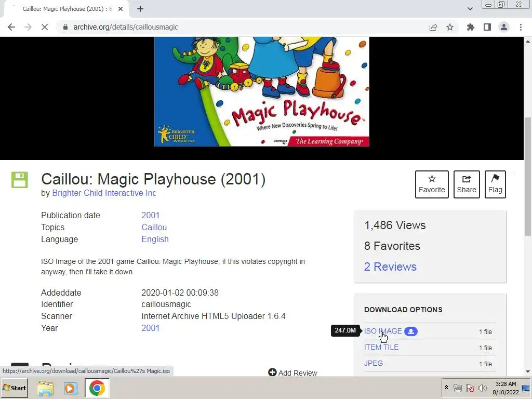
Task: Click the Share button
Action: 467,184
